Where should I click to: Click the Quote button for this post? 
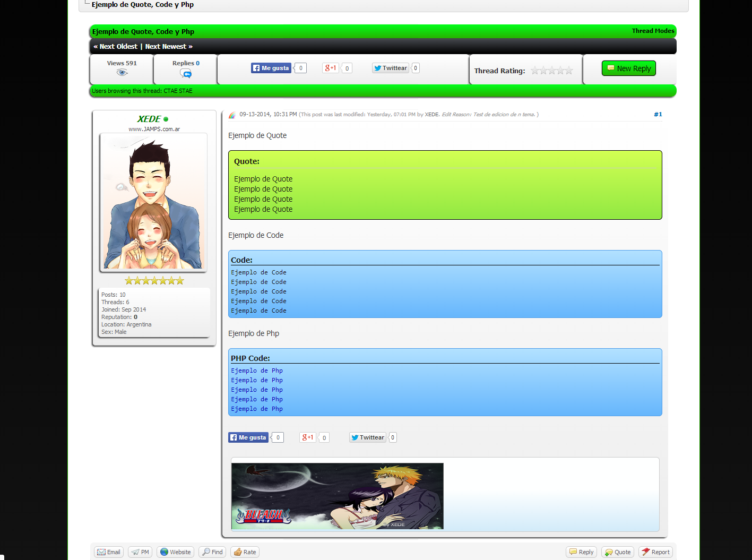coord(618,552)
